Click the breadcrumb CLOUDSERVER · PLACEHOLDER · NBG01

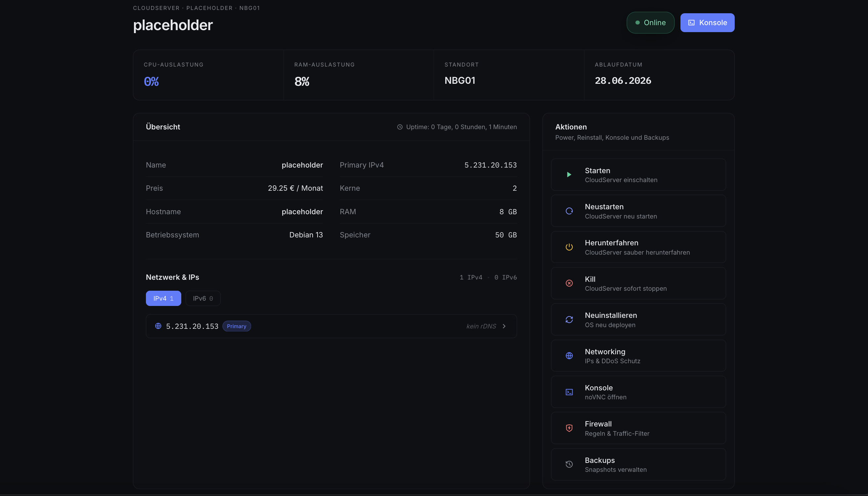[x=196, y=8]
